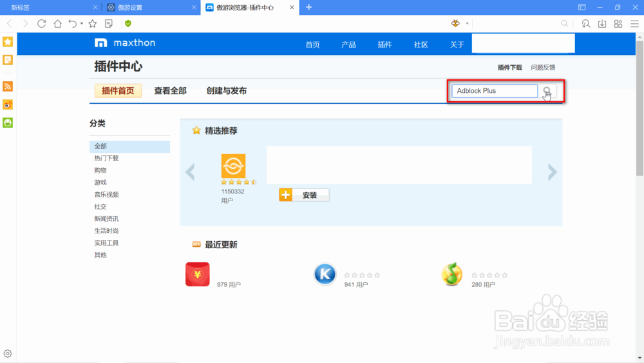Screen dimensions: 644x363
Task: Click the 安装 install button
Action: 304,195
